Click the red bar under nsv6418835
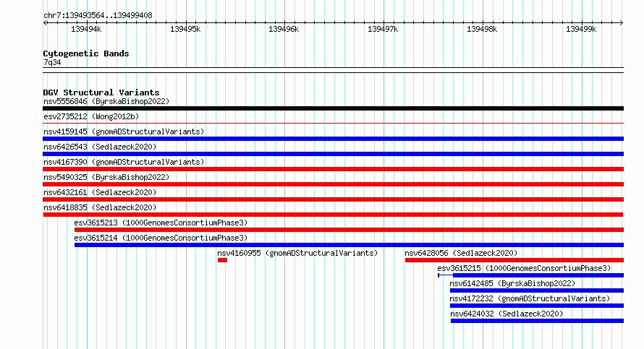The width and height of the screenshot is (644, 349). [333, 215]
